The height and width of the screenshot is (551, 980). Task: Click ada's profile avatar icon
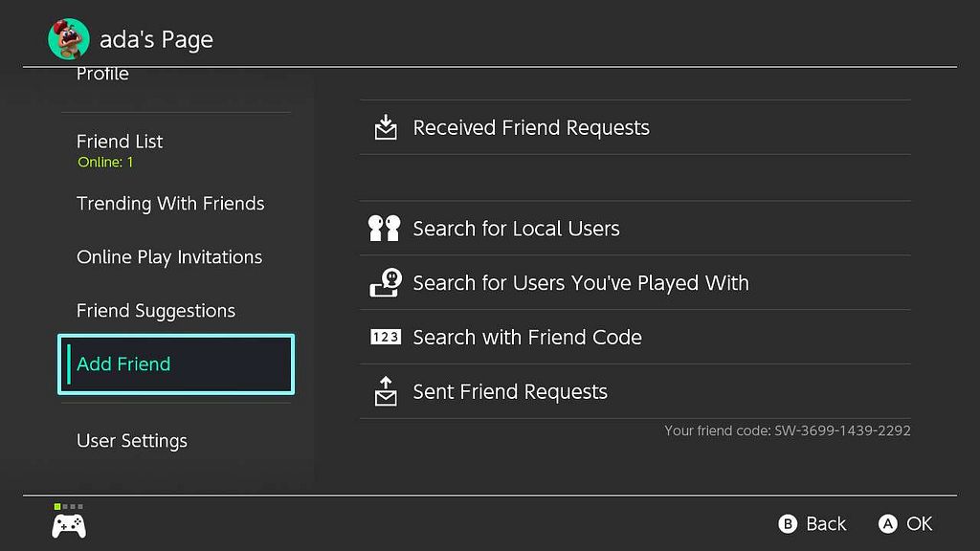pos(69,38)
